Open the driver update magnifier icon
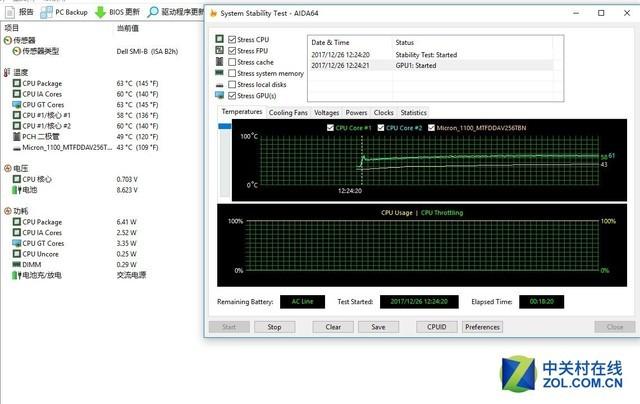Image resolution: width=640 pixels, height=404 pixels. (152, 12)
